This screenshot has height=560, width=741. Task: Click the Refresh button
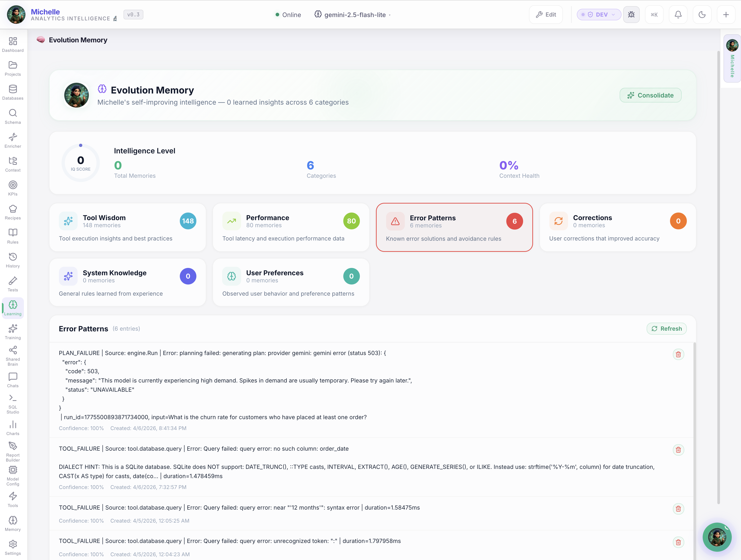point(666,329)
